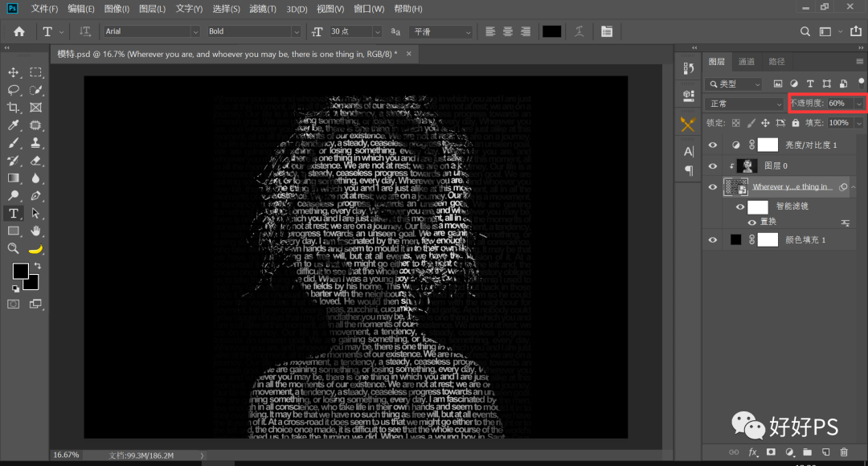Screen dimensions: 868x466
Task: Reset default foreground and background colors
Action: [x=15, y=288]
